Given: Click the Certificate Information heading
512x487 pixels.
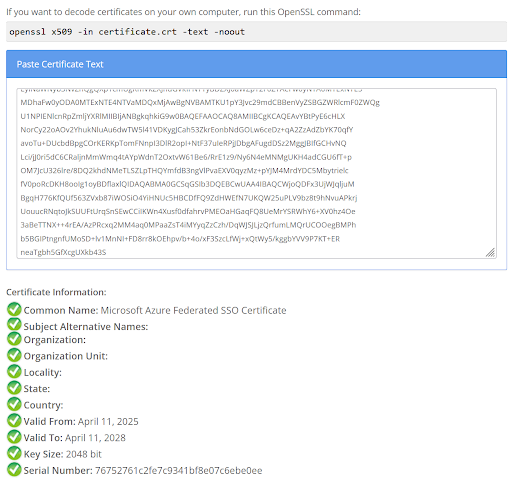Looking at the screenshot, I should pos(56,292).
